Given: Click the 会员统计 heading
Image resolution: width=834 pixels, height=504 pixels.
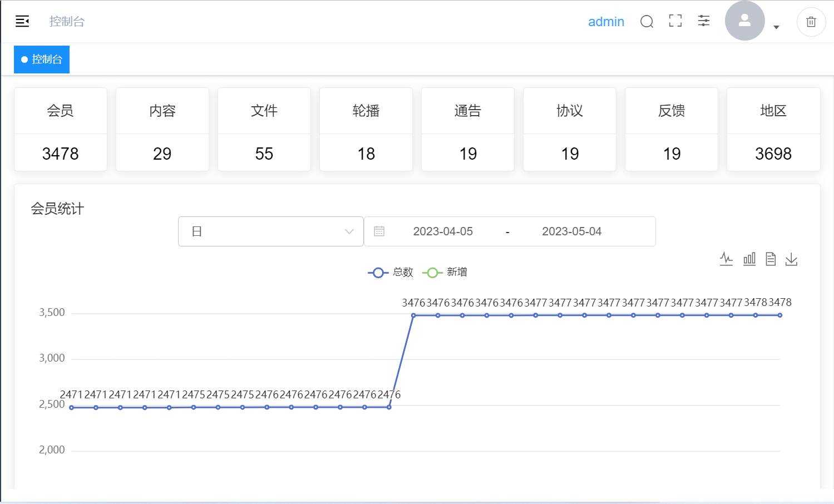Looking at the screenshot, I should (57, 209).
